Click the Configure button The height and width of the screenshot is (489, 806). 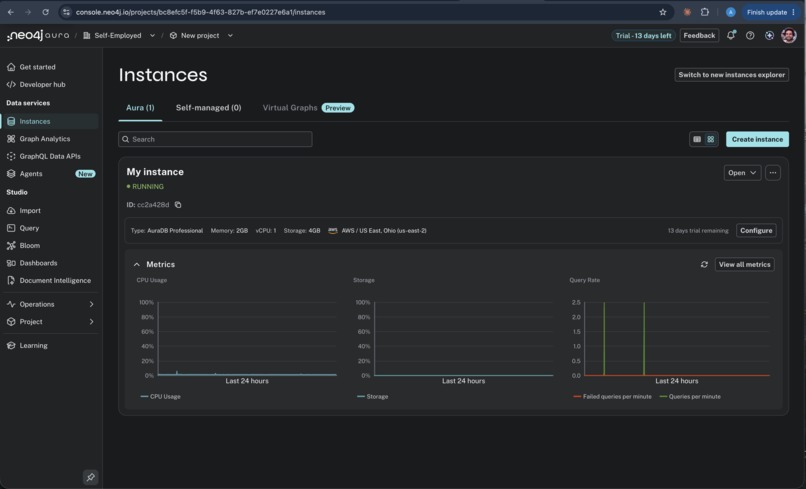[756, 230]
